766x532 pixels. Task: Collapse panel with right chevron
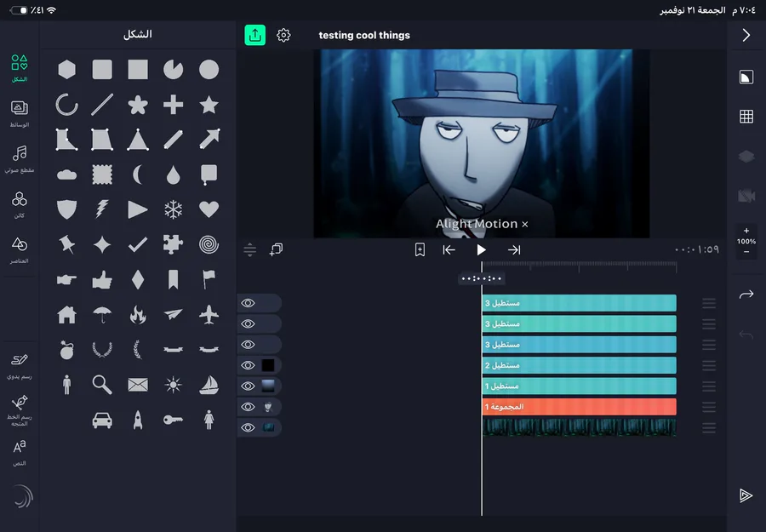coord(746,35)
